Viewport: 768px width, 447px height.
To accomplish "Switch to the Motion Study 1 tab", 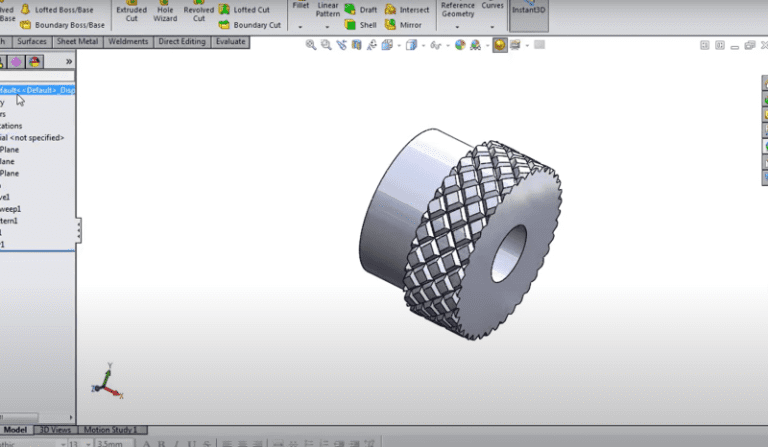I will (108, 430).
